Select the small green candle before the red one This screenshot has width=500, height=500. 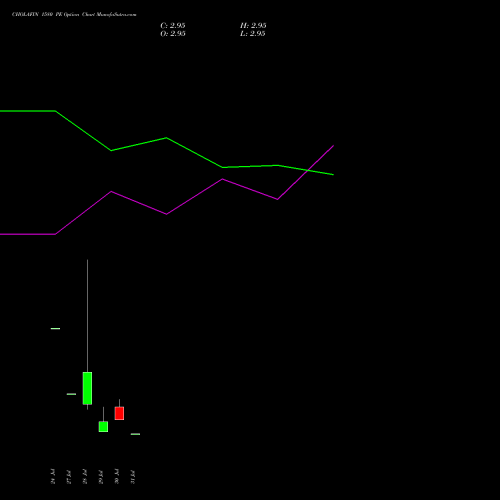click(103, 426)
